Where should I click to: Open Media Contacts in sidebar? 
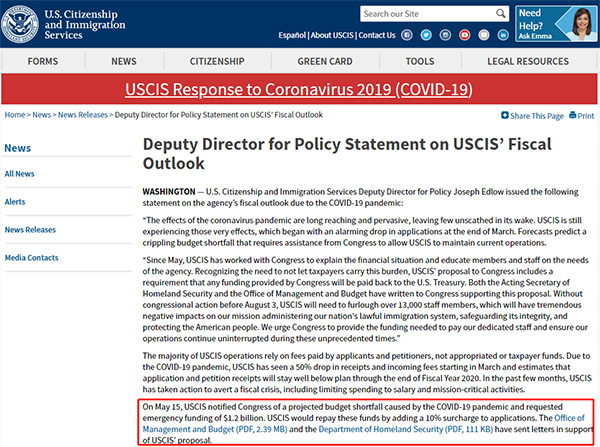(x=31, y=258)
